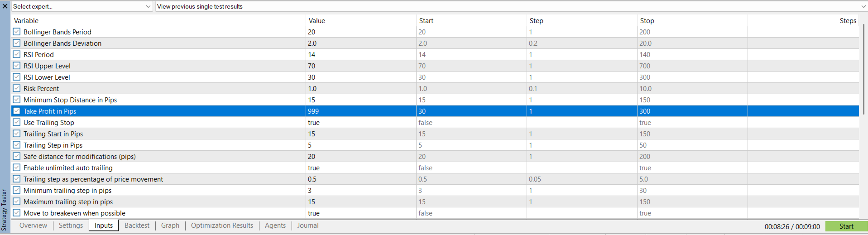Click the vertical scrollbar of the inputs list

(863, 68)
